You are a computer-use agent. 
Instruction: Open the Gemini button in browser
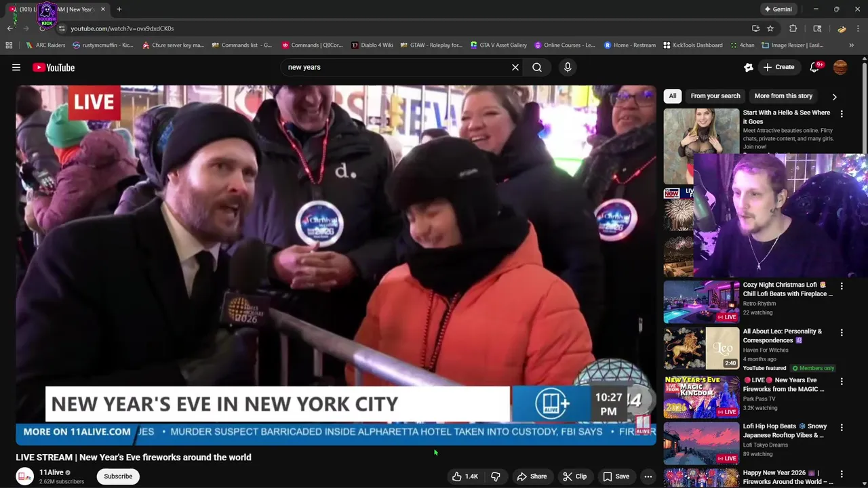pyautogui.click(x=778, y=9)
